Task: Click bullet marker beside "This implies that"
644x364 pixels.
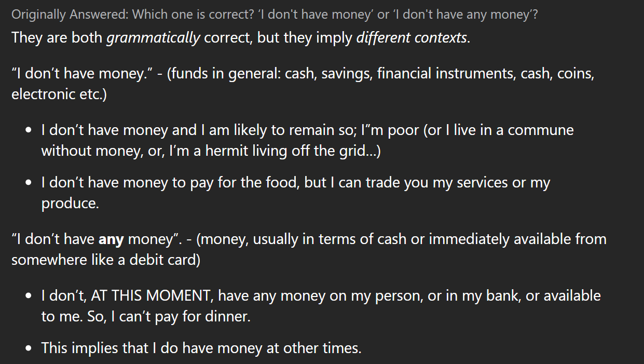Action: click(x=29, y=348)
